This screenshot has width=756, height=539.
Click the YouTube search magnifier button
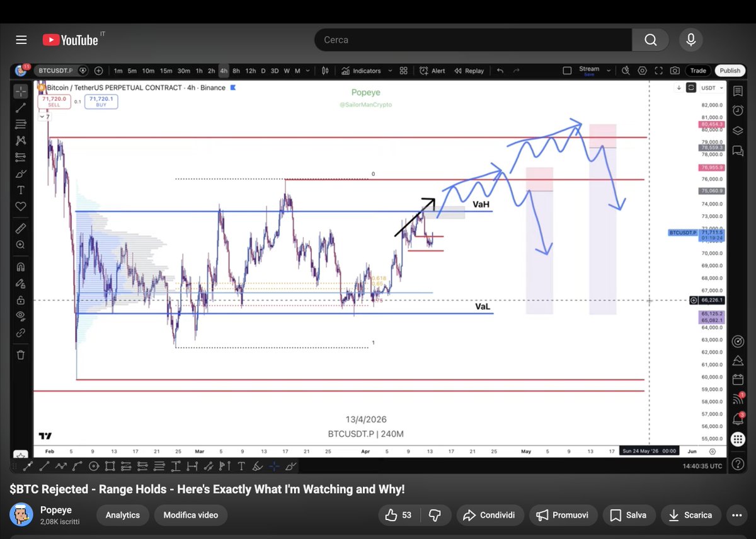click(x=650, y=40)
